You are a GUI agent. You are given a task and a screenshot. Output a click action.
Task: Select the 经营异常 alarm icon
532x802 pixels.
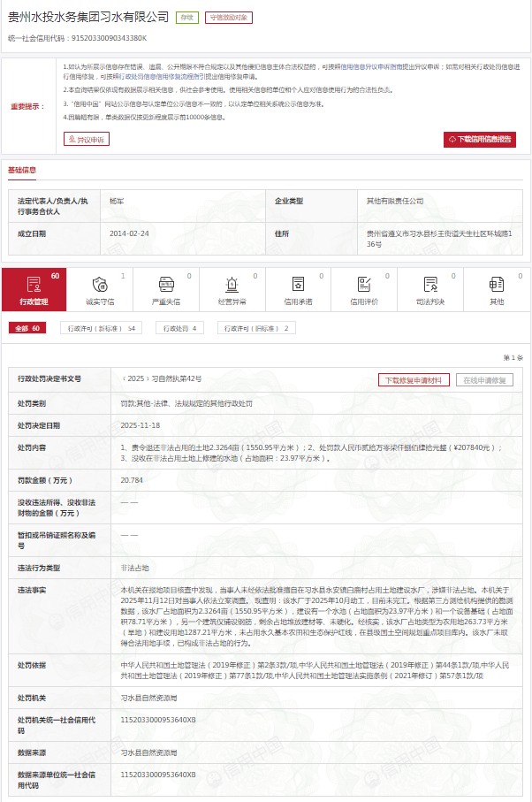[x=232, y=284]
